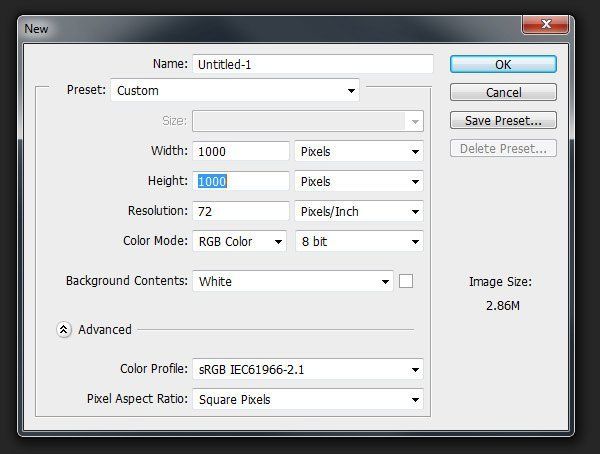Click the Width value input field
Screen dimensions: 600x454
tap(241, 151)
